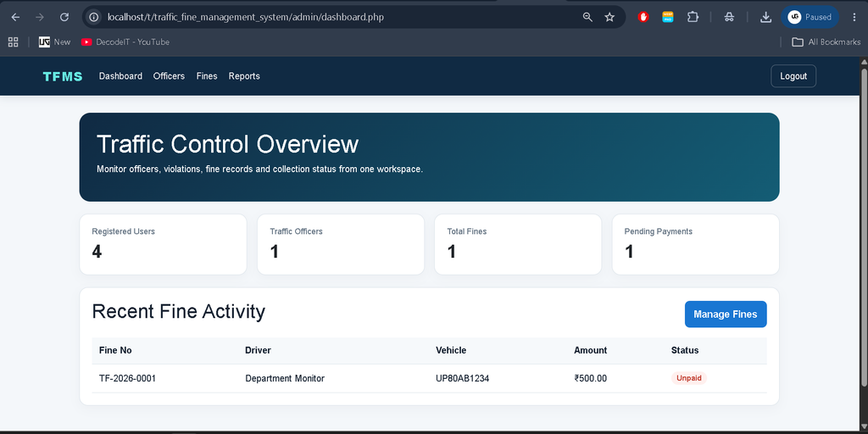Image resolution: width=868 pixels, height=434 pixels.
Task: Open the apps grid icon in the bookmarks bar
Action: (x=14, y=42)
